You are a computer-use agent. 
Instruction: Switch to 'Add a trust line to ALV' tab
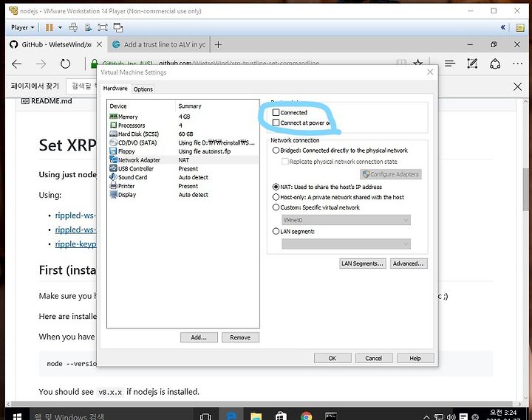(x=160, y=44)
